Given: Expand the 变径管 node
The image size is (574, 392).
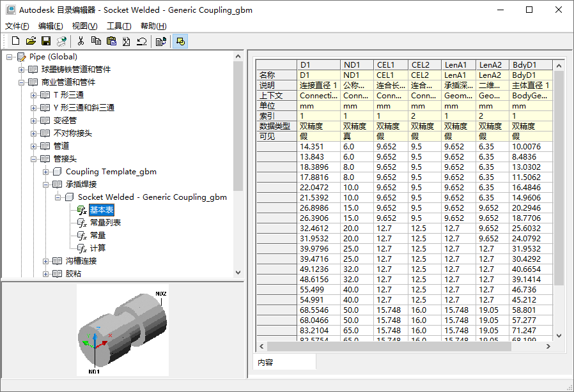Looking at the screenshot, I should pyautogui.click(x=33, y=121).
